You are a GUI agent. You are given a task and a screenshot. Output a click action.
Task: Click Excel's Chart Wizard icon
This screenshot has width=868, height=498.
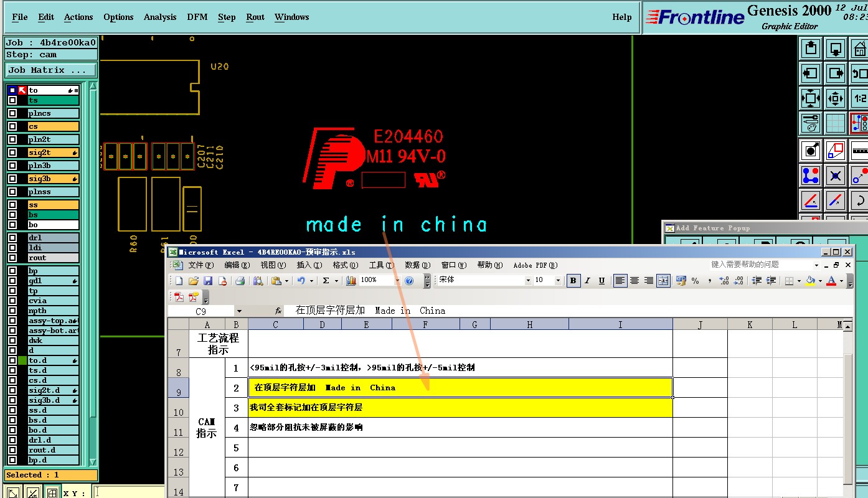tap(351, 281)
